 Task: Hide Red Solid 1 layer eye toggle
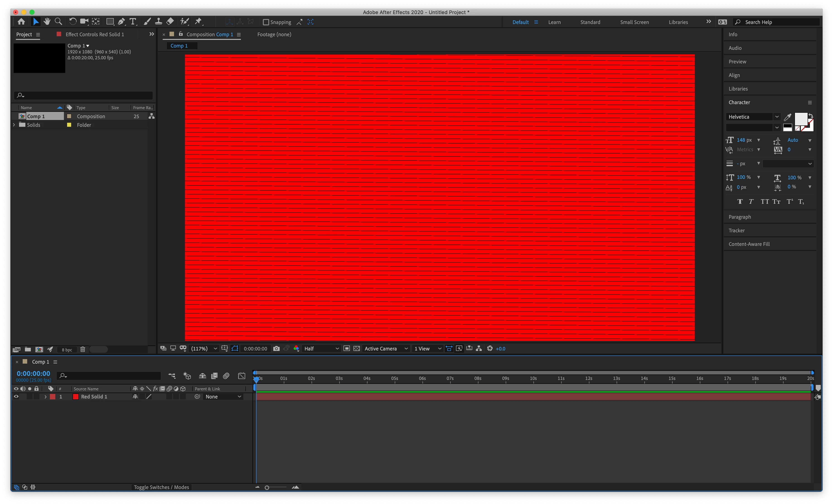(x=16, y=397)
